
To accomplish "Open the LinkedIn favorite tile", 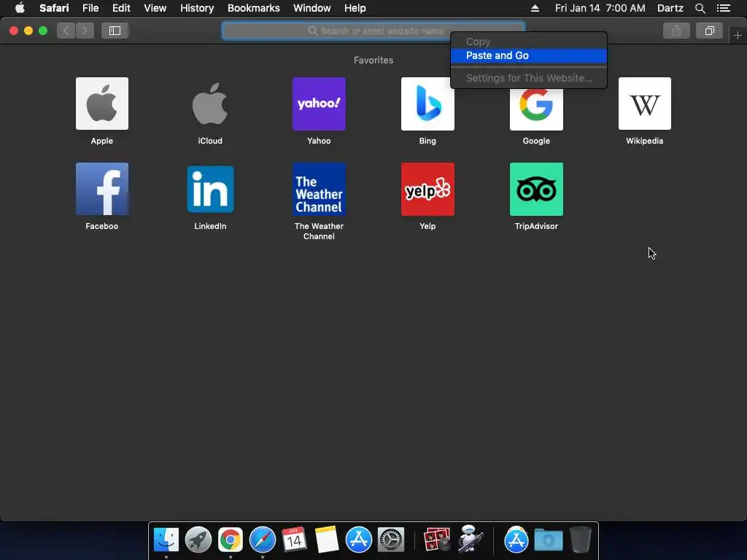I will click(x=210, y=189).
